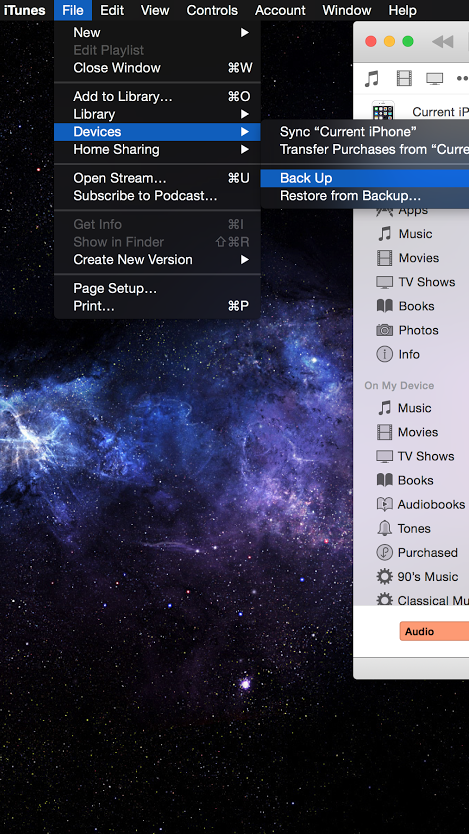Expand the Library submenu

click(157, 114)
